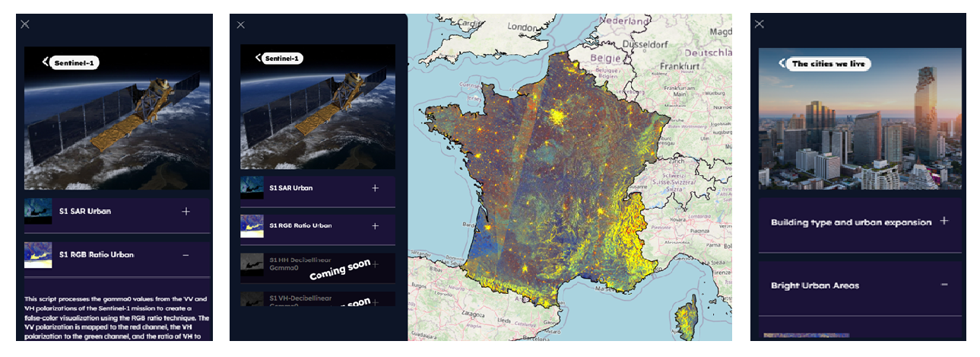Close the panel adjacent to the France map
This screenshot has height=357, width=980.
point(241,25)
